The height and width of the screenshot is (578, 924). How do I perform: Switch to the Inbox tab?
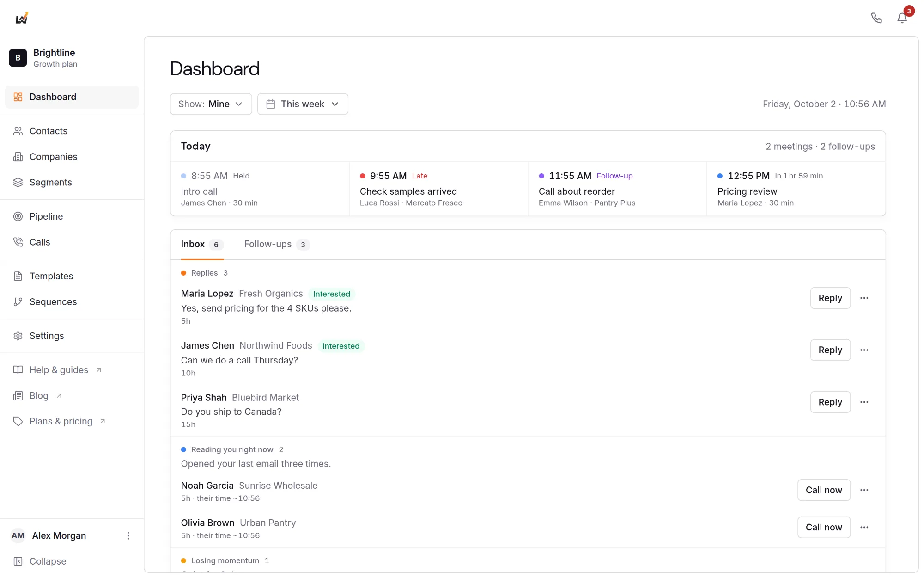(202, 245)
